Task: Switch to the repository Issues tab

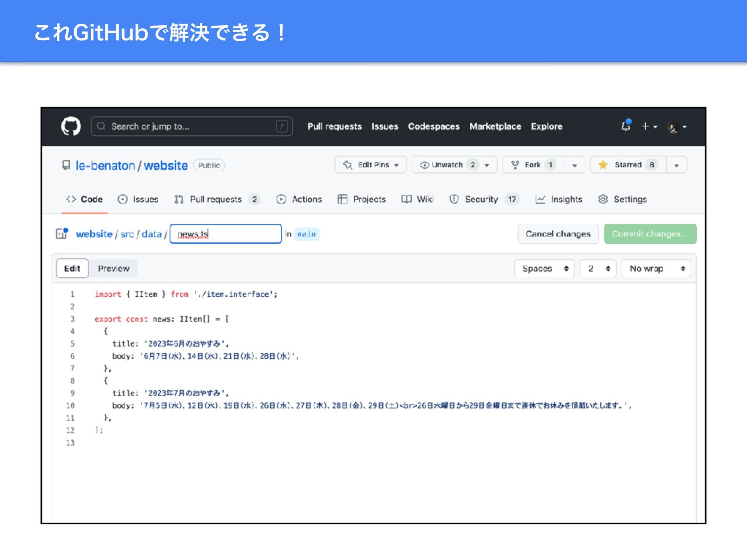Action: (x=138, y=199)
